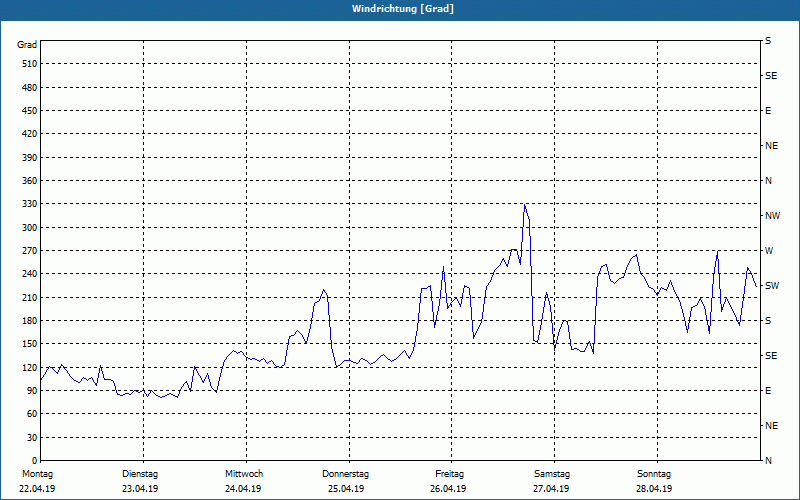
Task: Pick the 360 y-axis label
Action: (x=30, y=181)
